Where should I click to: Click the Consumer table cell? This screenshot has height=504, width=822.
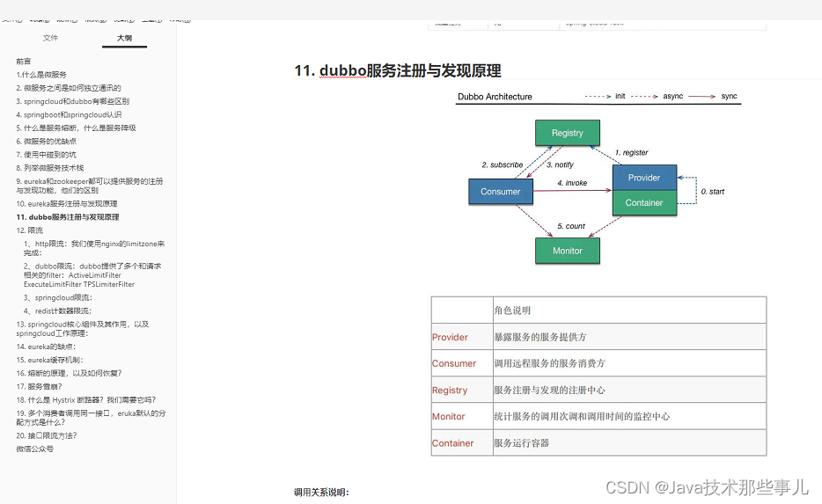pos(462,363)
